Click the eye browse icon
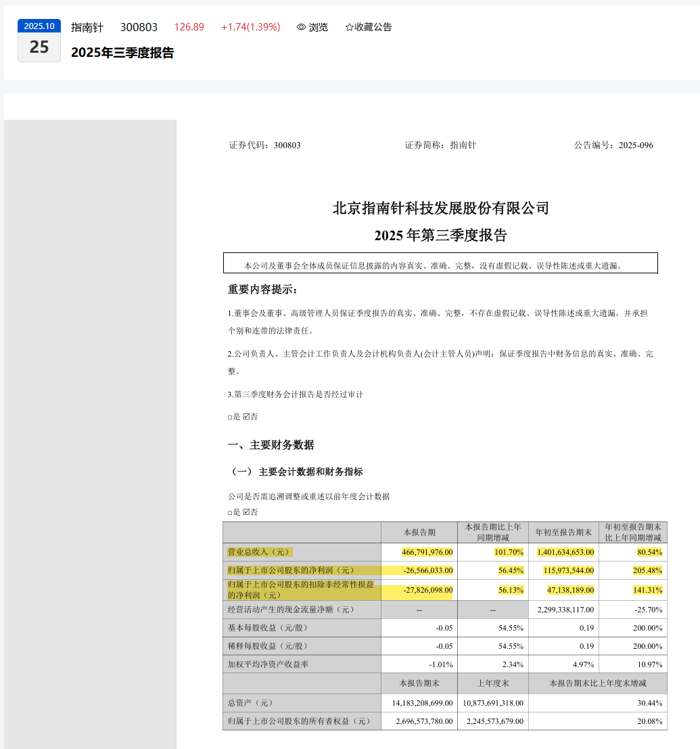The image size is (700, 749). pyautogui.click(x=301, y=27)
